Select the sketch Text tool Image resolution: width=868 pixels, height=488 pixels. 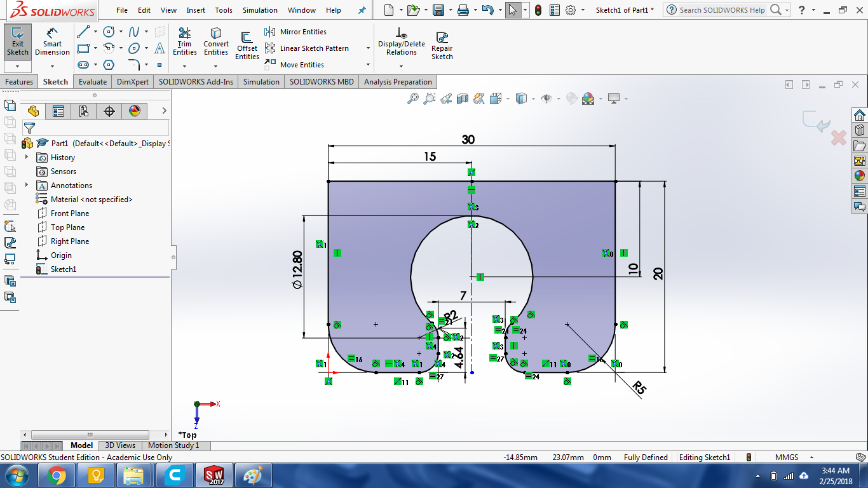pyautogui.click(x=159, y=48)
